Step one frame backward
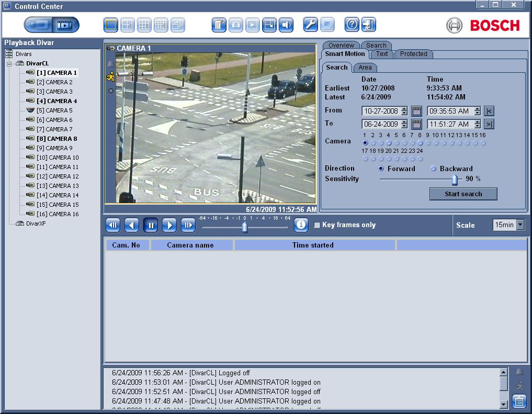The image size is (532, 414). (113, 225)
